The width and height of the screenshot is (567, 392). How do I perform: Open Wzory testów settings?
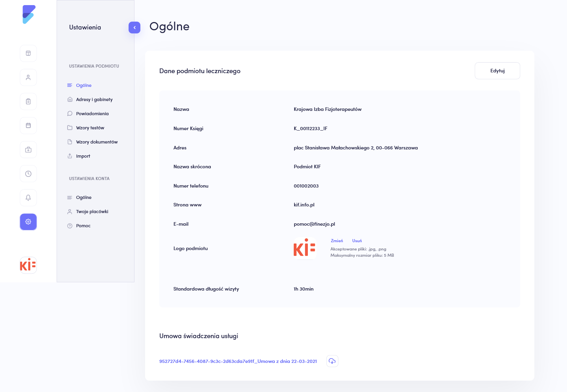[90, 128]
